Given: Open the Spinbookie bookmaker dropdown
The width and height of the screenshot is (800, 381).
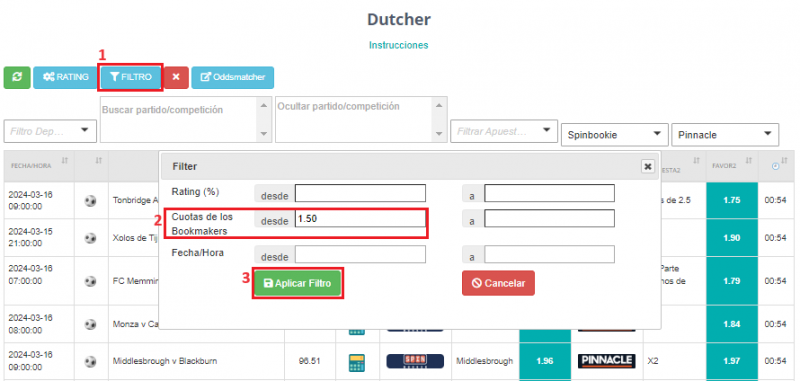Looking at the screenshot, I should click(614, 135).
